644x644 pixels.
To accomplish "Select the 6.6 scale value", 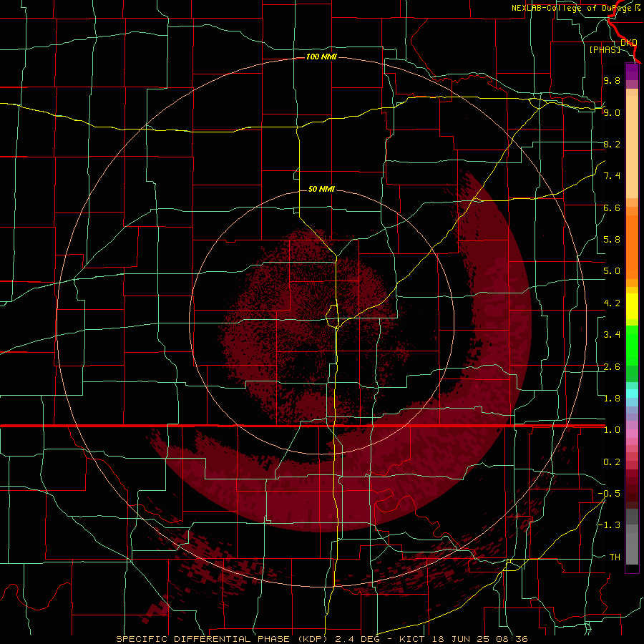I will click(x=612, y=208).
